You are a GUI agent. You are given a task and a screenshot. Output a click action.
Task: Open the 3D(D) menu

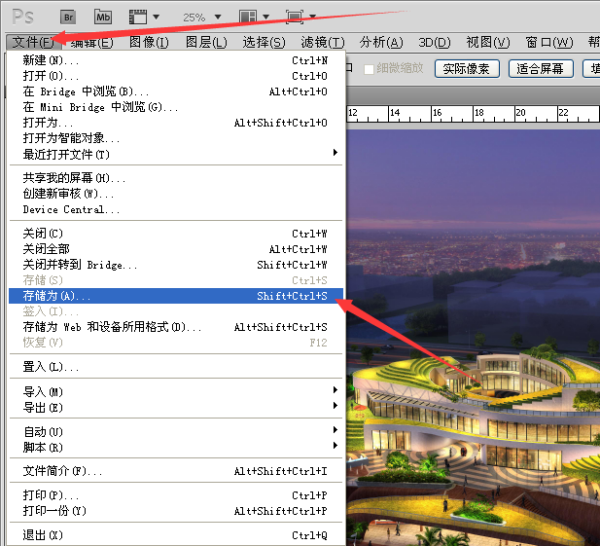tap(434, 42)
